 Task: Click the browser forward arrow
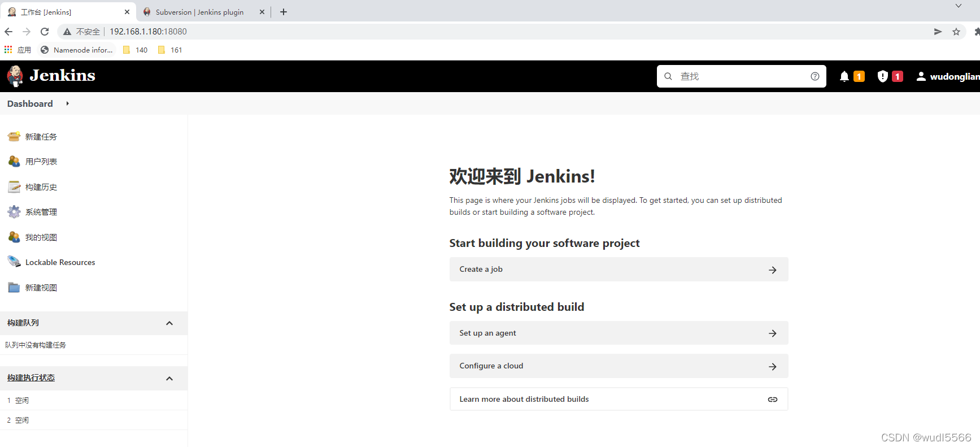point(27,32)
